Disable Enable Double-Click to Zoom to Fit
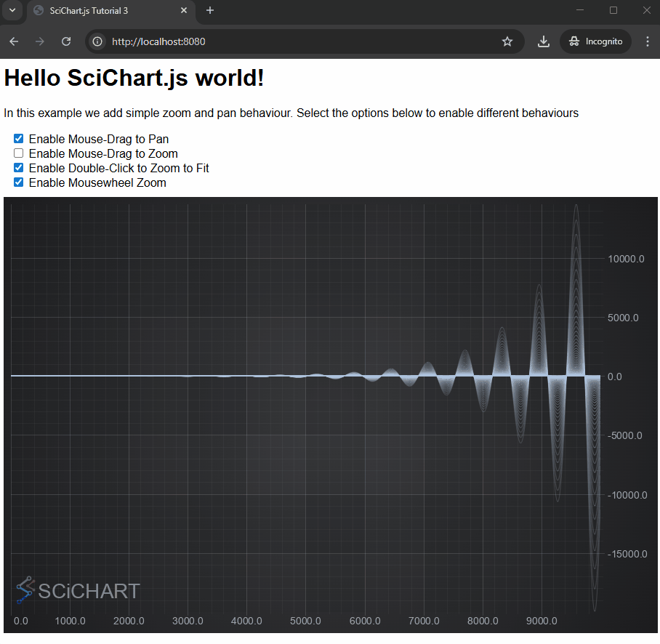660x644 pixels. click(17, 167)
